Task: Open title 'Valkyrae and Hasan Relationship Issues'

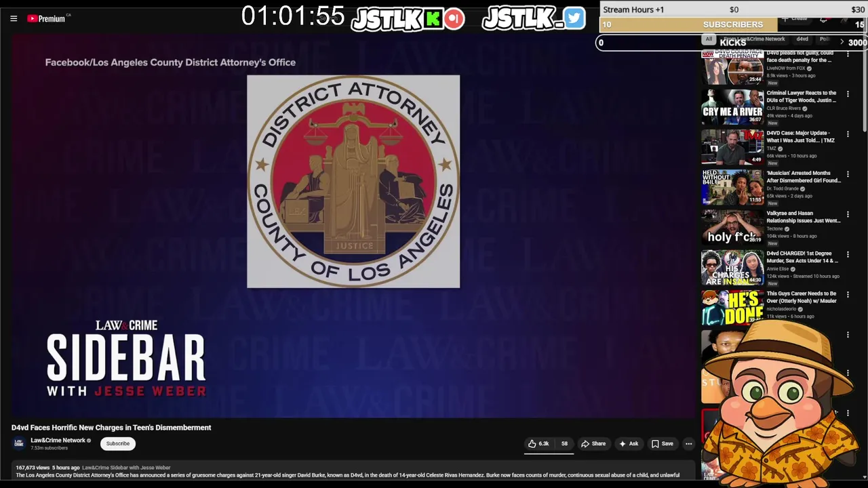Action: pyautogui.click(x=804, y=217)
